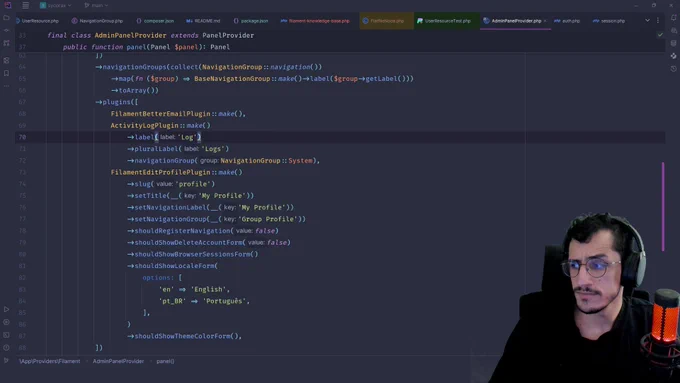Switch to the composer.json tab
This screenshot has width=680, height=383.
(155, 21)
